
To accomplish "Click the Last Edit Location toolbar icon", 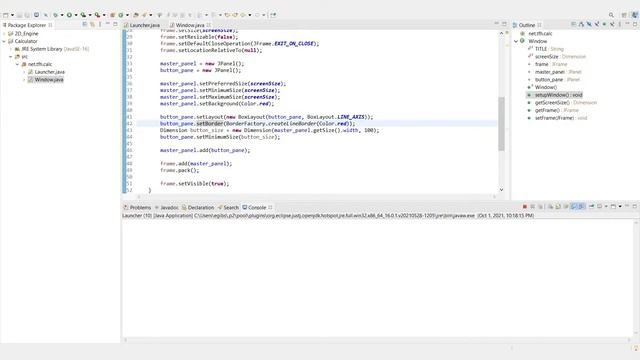I will coord(227,15).
